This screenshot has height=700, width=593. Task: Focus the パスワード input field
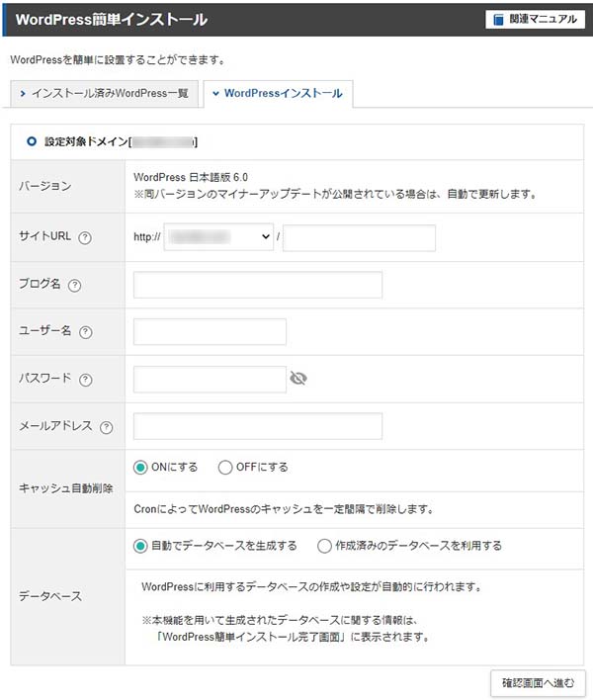pos(210,380)
